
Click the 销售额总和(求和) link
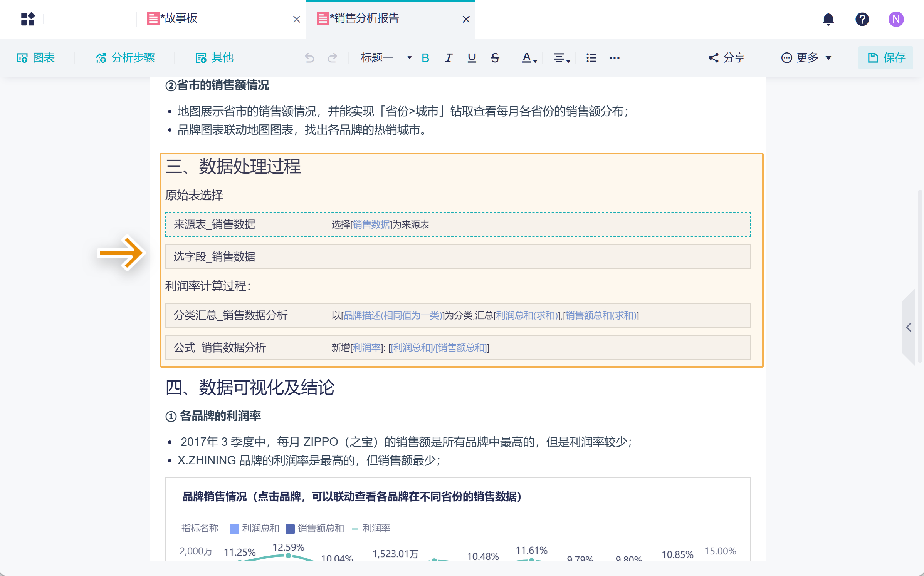click(601, 315)
